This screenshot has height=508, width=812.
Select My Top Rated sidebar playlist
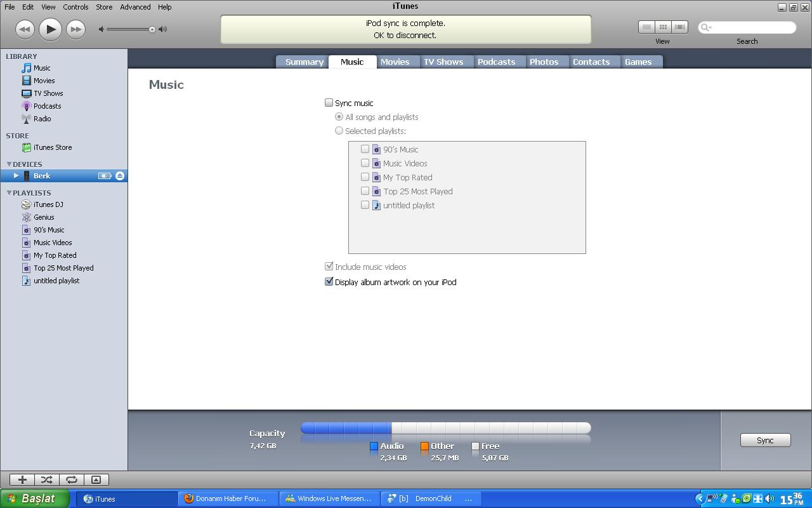(55, 255)
